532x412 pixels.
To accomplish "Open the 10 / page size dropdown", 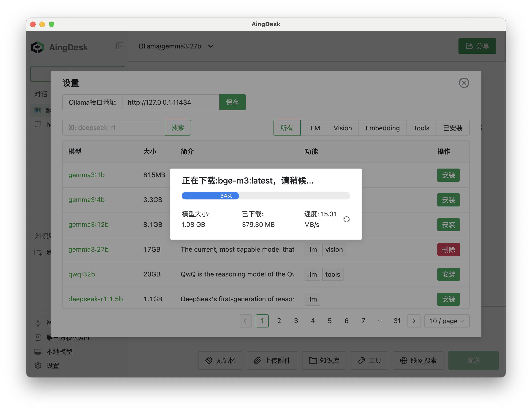I will [447, 321].
